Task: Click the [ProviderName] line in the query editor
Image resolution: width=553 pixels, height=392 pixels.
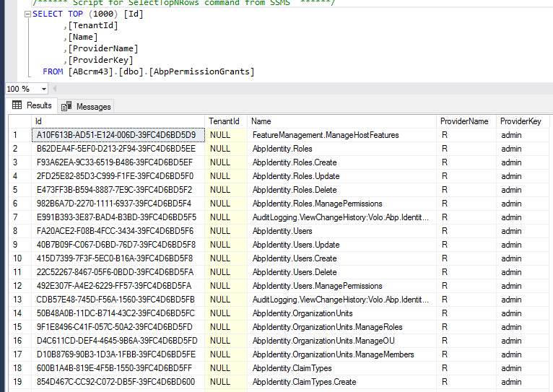Action: 103,48
